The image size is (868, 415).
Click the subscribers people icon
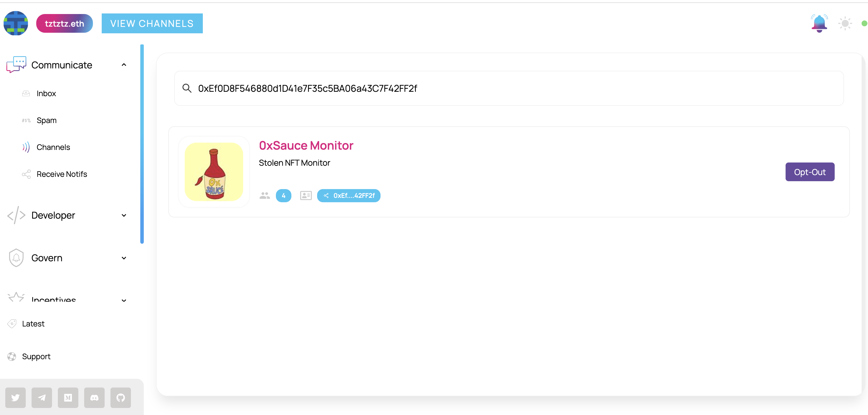click(265, 196)
